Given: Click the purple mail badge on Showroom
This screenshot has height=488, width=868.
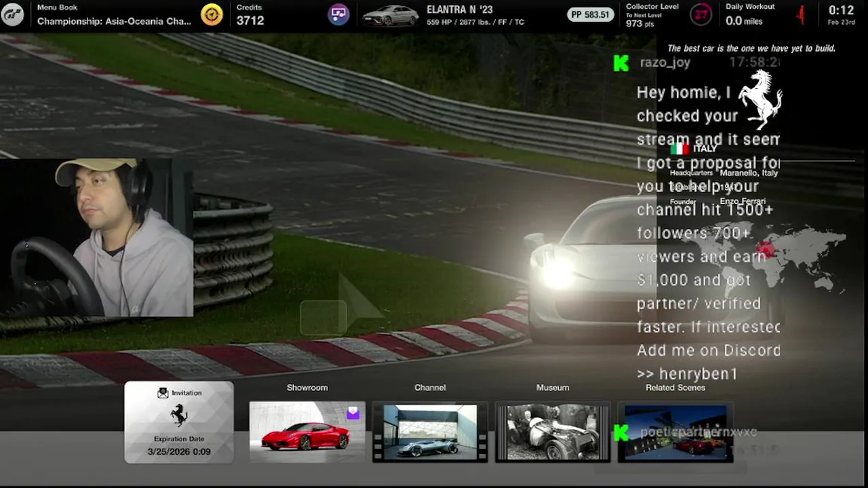Looking at the screenshot, I should click(x=353, y=412).
